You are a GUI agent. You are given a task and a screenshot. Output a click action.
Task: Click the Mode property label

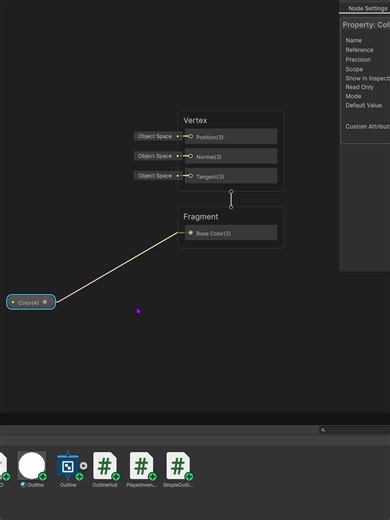coord(353,96)
